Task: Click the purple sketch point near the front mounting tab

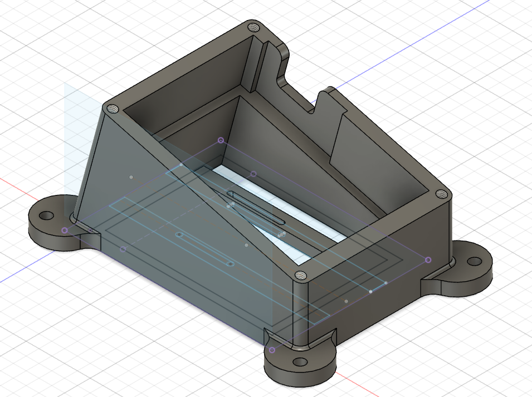Action: coord(272,350)
